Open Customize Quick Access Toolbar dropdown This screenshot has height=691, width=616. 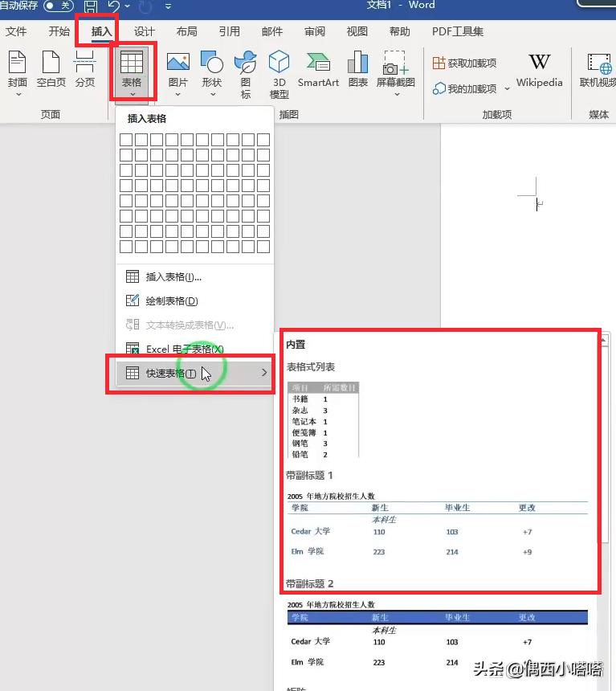[168, 6]
